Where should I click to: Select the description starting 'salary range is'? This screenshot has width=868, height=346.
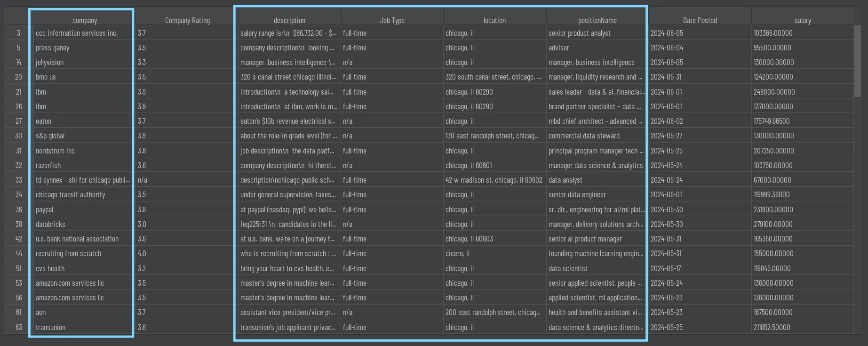[x=289, y=33]
